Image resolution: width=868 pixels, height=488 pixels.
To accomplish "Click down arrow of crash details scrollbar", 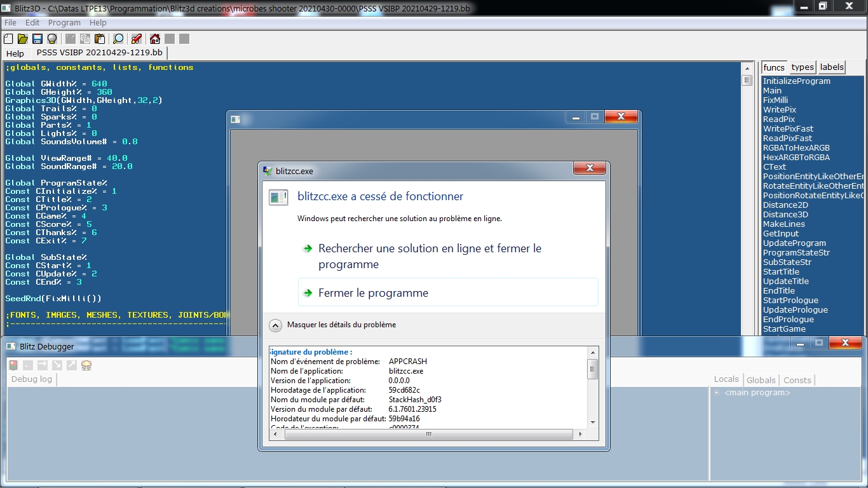I will 593,422.
